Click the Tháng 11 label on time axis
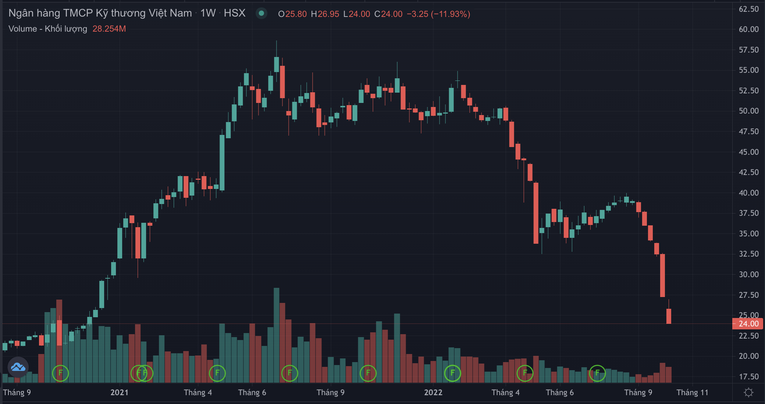765x404 pixels. 691,393
